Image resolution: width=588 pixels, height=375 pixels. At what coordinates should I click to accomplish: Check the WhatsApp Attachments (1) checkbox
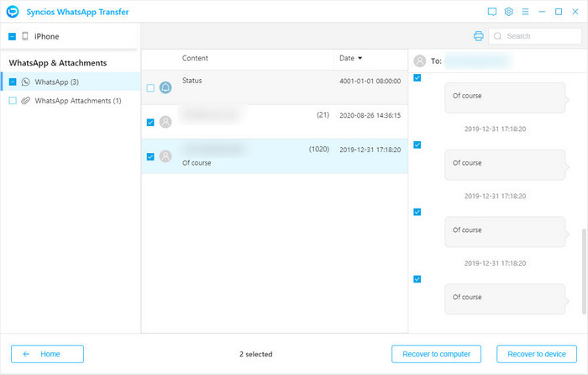click(x=13, y=101)
